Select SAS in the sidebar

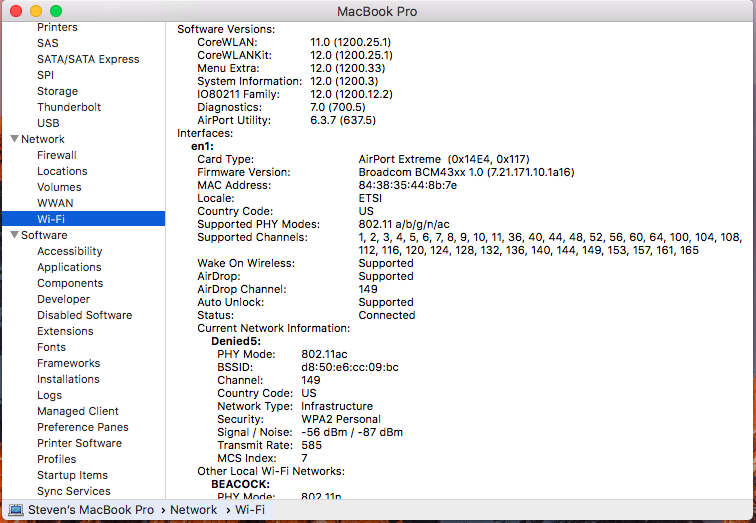pyautogui.click(x=48, y=43)
